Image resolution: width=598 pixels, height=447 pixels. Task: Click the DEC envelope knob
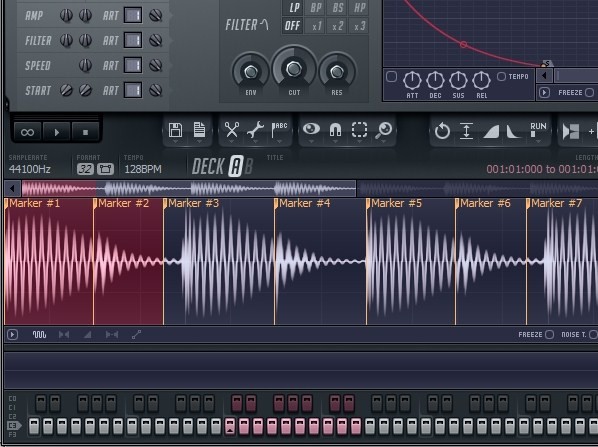tap(435, 80)
